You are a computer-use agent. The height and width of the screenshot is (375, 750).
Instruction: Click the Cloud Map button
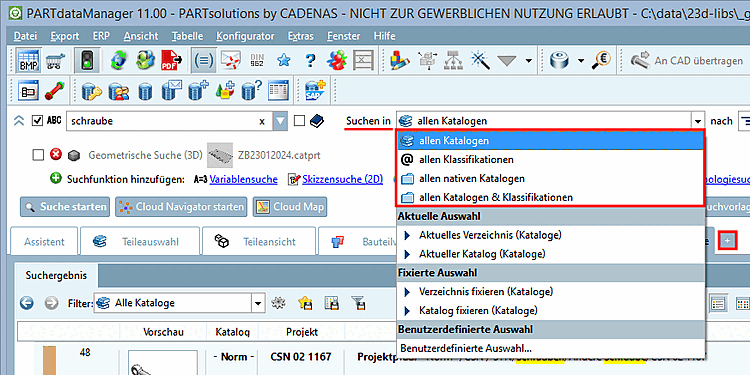(290, 207)
